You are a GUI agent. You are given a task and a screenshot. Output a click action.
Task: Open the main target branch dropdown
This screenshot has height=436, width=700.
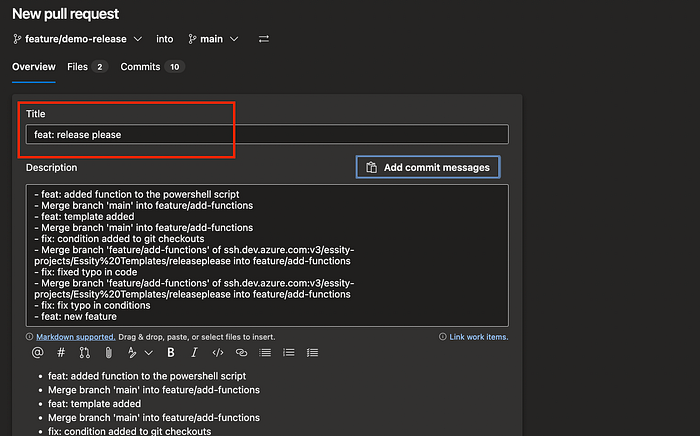(x=213, y=39)
